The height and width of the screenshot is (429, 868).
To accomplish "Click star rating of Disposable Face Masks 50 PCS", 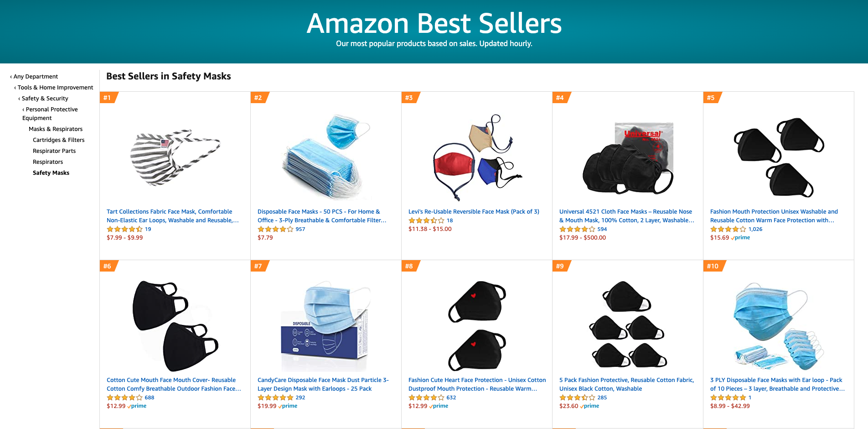I will tap(275, 229).
